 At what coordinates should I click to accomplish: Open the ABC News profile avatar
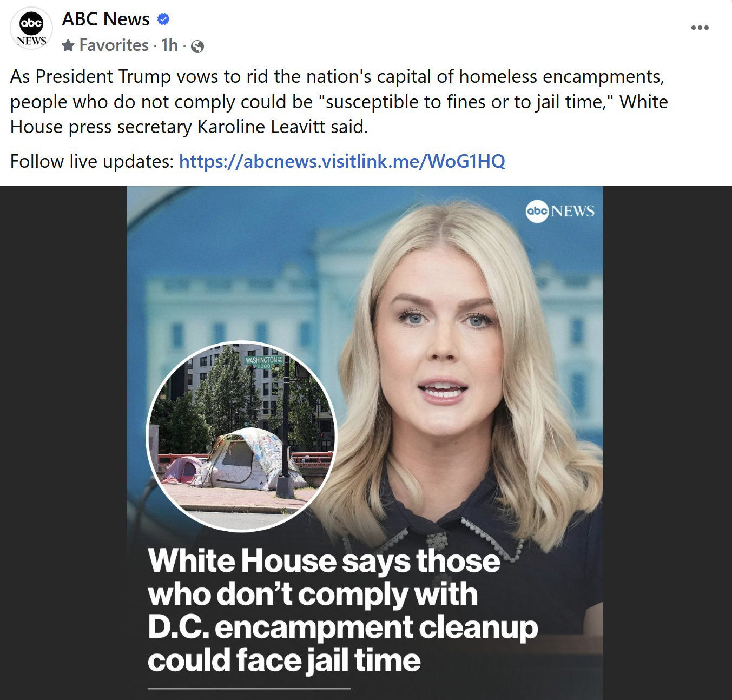pyautogui.click(x=31, y=29)
